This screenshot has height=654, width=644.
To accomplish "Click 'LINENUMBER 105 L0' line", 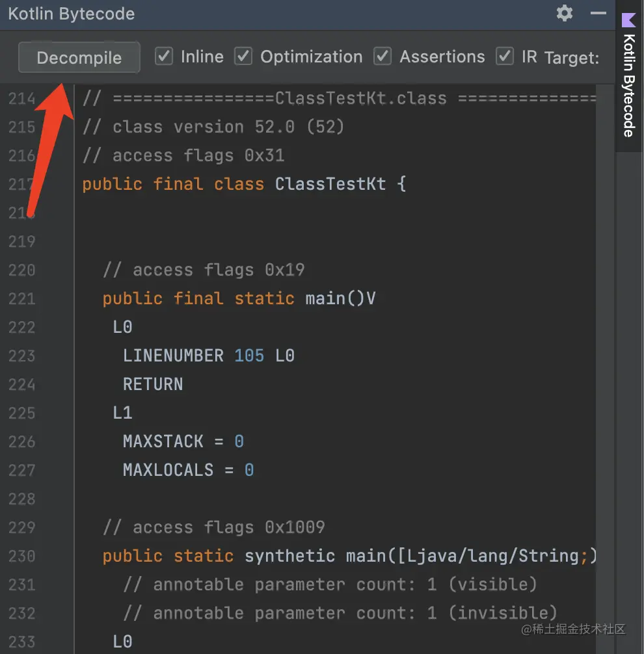I will (x=209, y=356).
